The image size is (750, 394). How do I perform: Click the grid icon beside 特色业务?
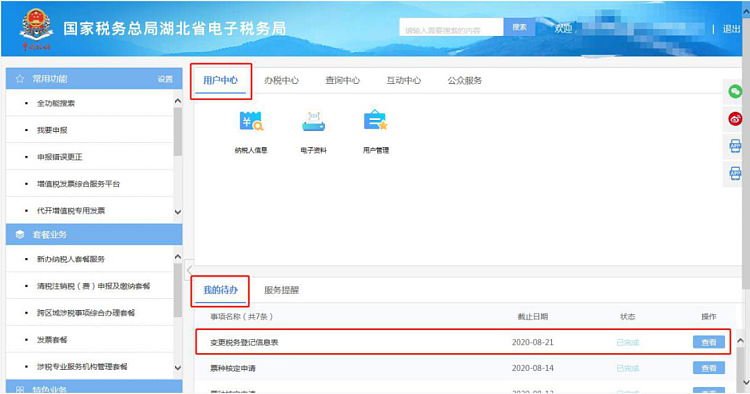[x=20, y=390]
